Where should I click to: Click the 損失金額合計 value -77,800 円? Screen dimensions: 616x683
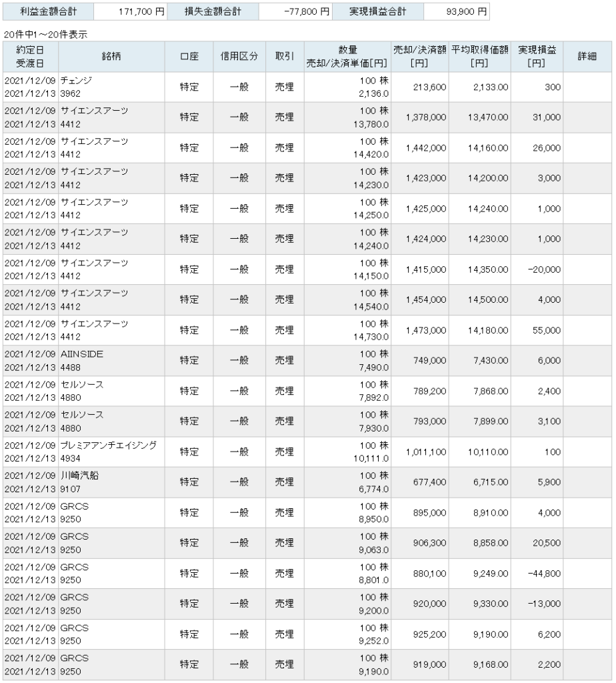tap(307, 12)
